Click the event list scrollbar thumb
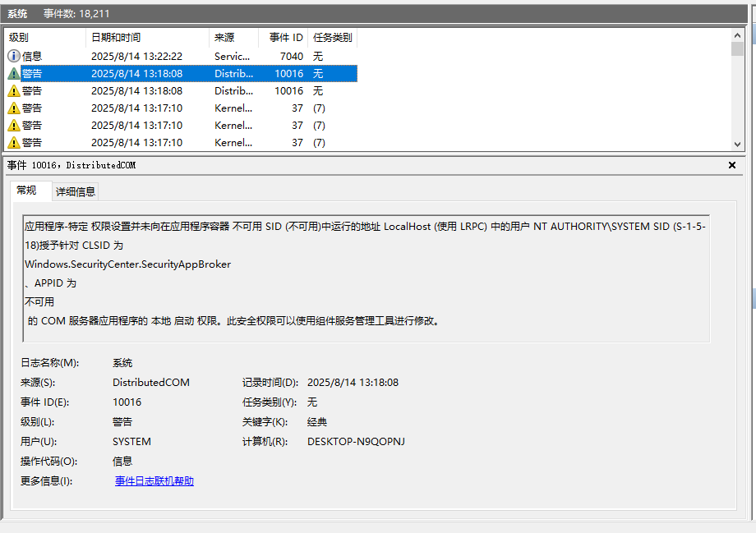The width and height of the screenshot is (756, 533). click(737, 49)
